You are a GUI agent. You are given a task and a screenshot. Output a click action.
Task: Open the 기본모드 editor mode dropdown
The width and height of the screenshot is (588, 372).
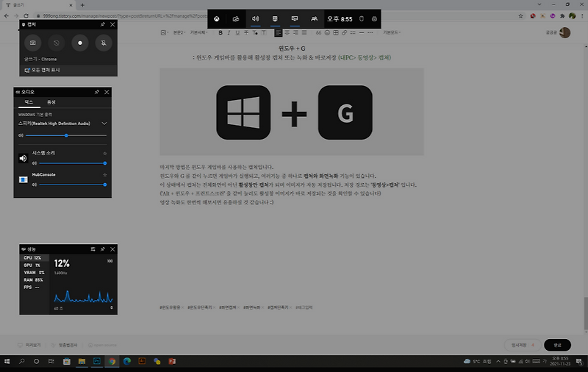point(392,32)
